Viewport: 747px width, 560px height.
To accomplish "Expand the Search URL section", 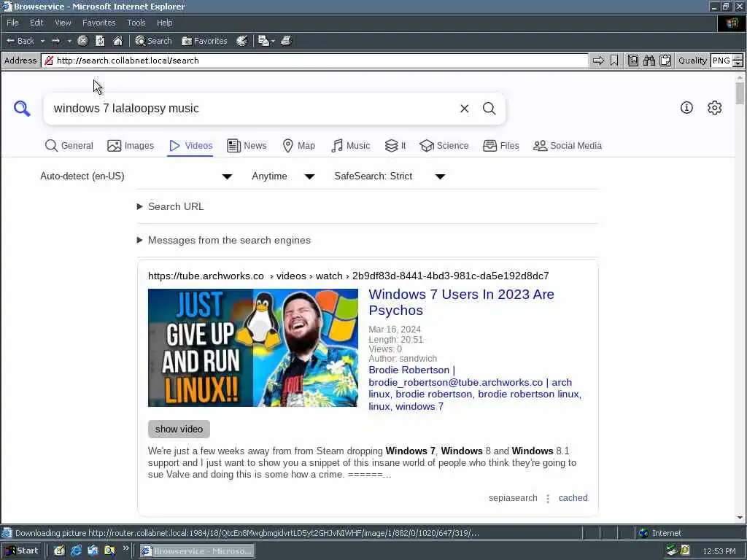I will 171,206.
